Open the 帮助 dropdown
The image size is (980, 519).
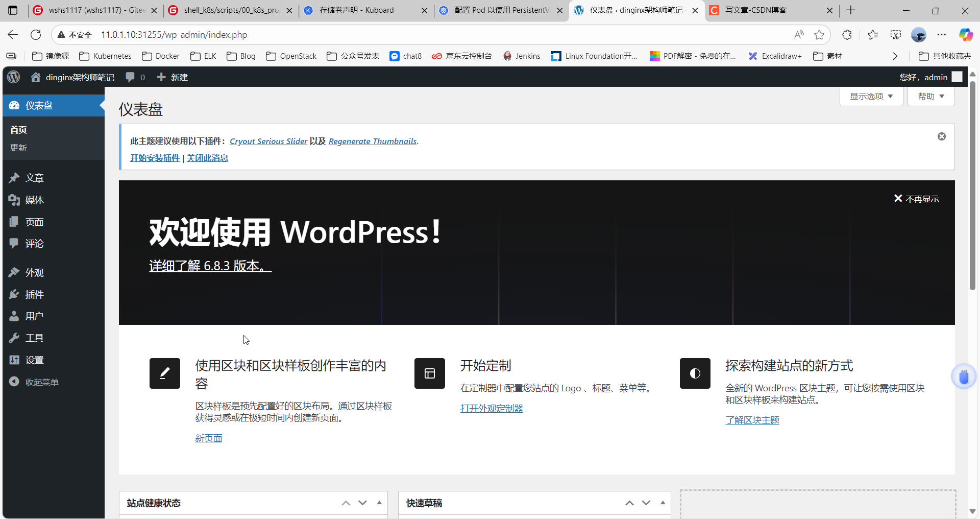[x=930, y=96]
